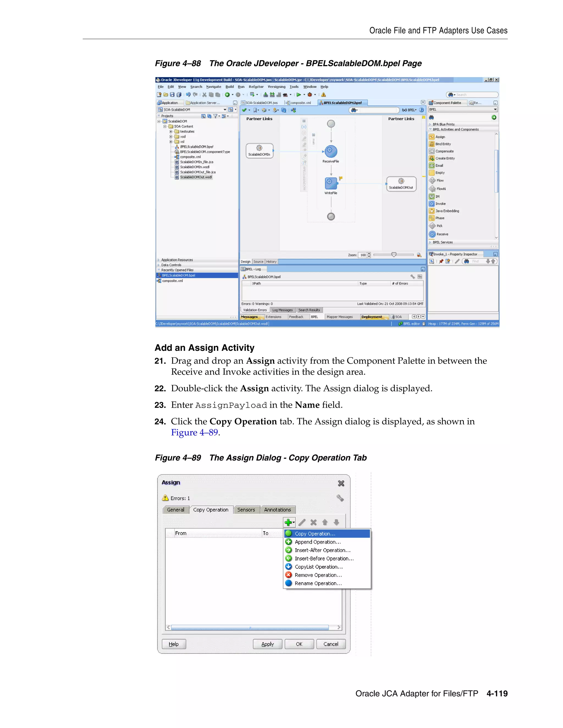Select the WriteFile invoke node in diagram
563x728 pixels.
[330, 183]
